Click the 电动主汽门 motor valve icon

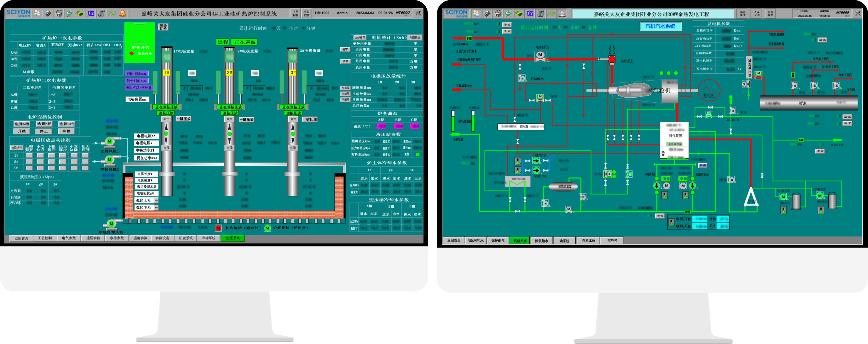(540, 57)
